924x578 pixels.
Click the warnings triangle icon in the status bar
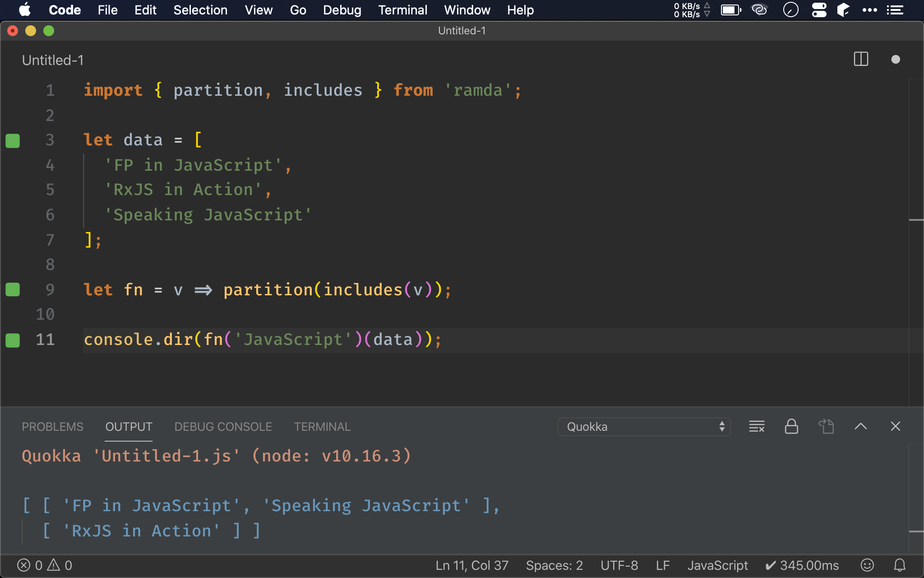(54, 565)
